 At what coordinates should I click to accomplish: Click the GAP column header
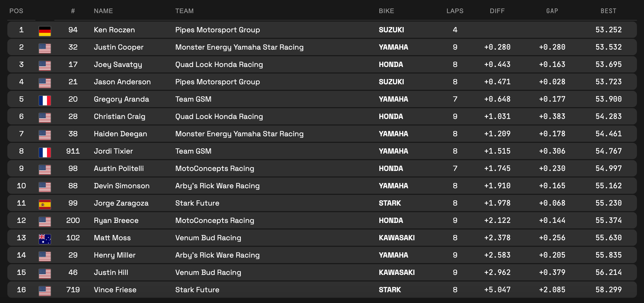click(552, 11)
